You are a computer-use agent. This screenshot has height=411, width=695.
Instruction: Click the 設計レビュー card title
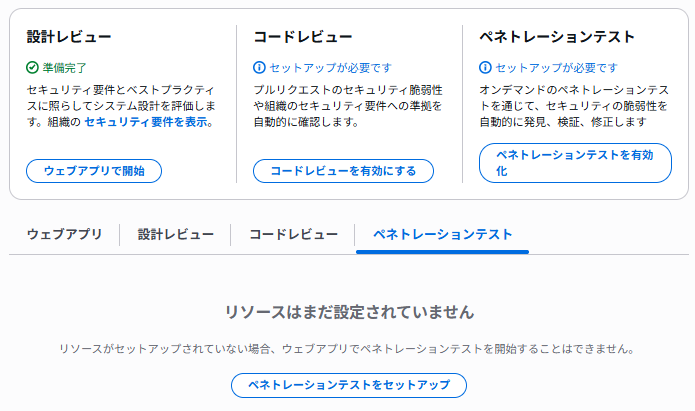(x=68, y=37)
